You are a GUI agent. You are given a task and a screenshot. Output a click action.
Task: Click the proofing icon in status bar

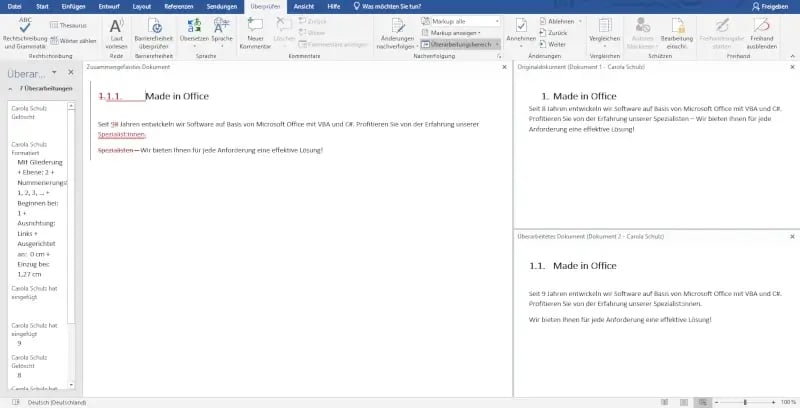(x=15, y=402)
